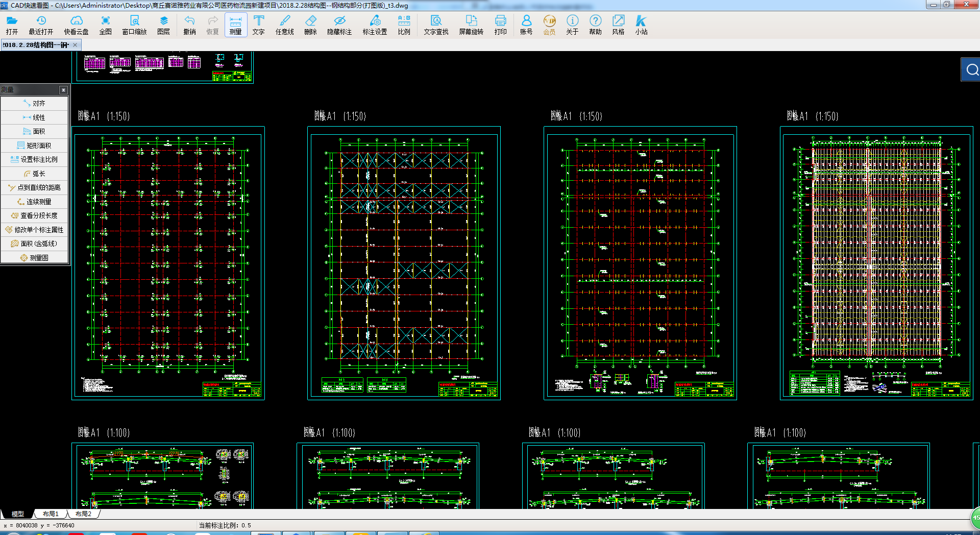The width and height of the screenshot is (980, 535).
Task: Open the 图层 layers tool
Action: tap(163, 25)
